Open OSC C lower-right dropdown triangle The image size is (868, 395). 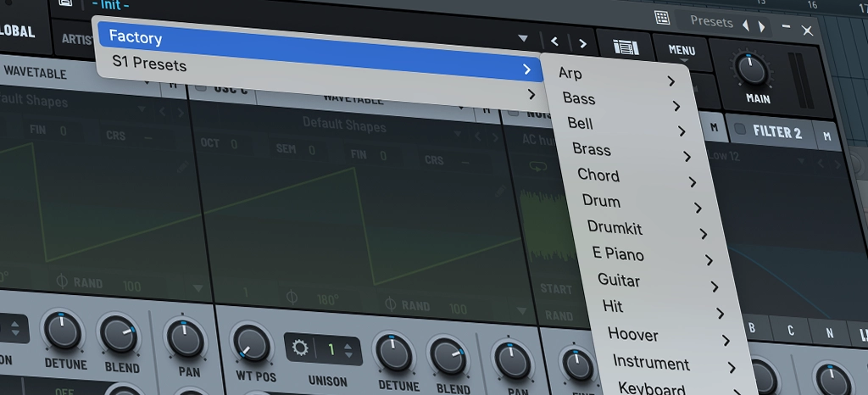click(x=521, y=310)
